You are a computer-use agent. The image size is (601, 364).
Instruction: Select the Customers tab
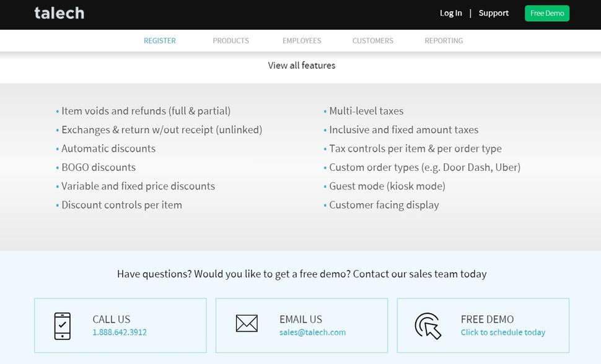372,41
